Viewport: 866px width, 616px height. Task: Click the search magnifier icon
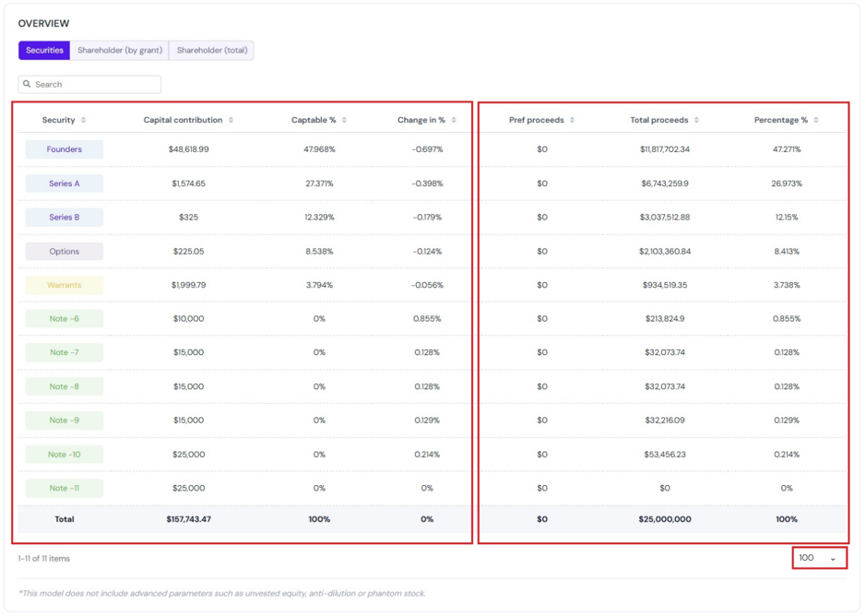click(27, 84)
